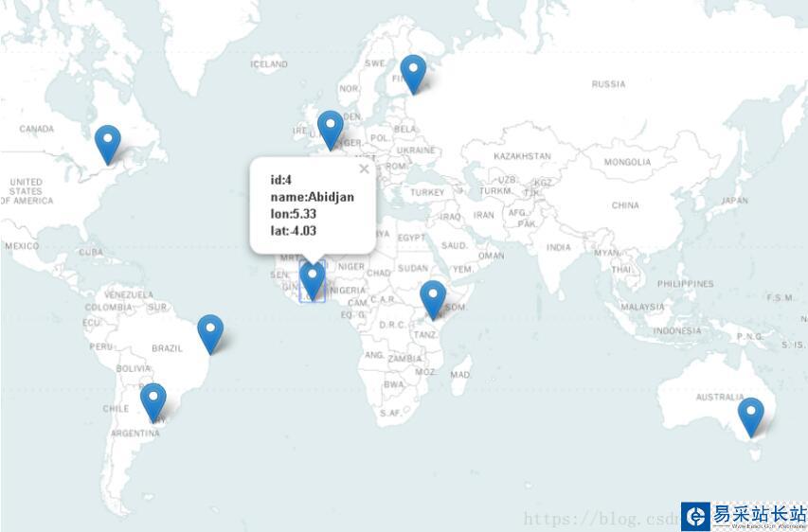Image resolution: width=808 pixels, height=532 pixels.
Task: Select the marker in southeast Australia
Action: click(x=751, y=417)
